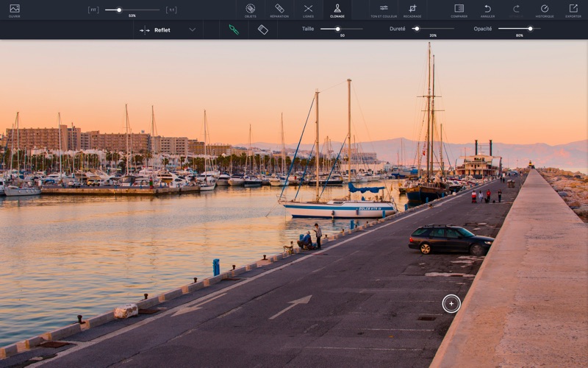Click the Taille size slider handle
588x368 pixels.
[x=338, y=29]
